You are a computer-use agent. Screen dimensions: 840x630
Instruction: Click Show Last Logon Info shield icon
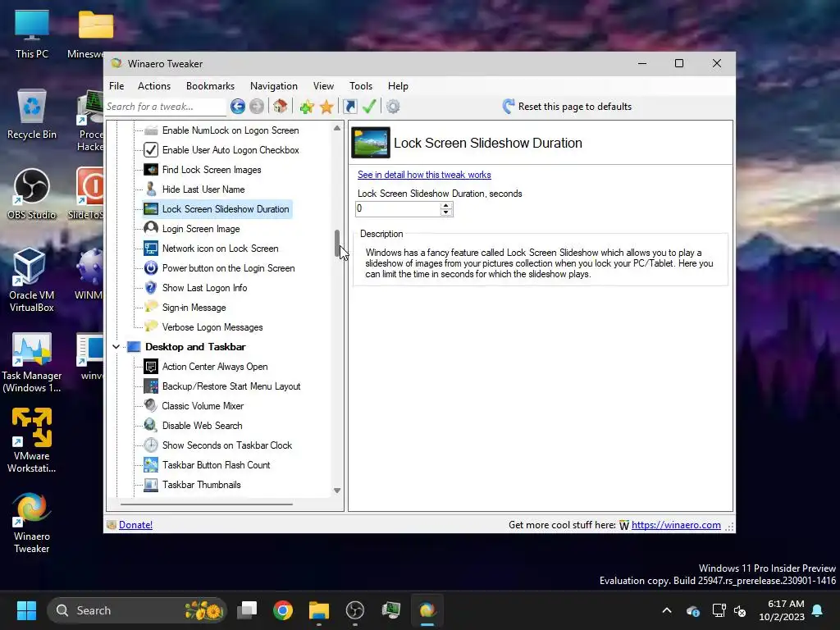tap(151, 288)
